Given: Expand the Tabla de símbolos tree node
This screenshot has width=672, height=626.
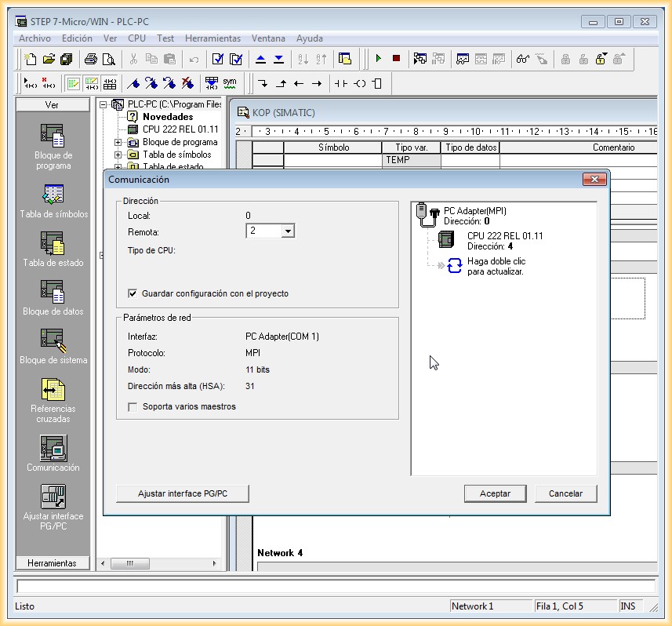Looking at the screenshot, I should coord(118,155).
